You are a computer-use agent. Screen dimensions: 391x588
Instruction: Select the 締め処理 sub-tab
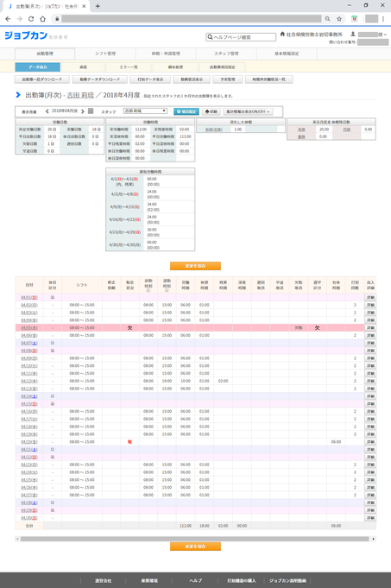tap(175, 67)
